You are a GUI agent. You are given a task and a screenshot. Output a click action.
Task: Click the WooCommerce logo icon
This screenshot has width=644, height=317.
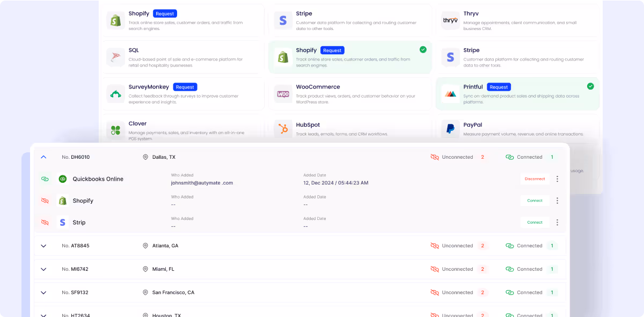coord(283,94)
